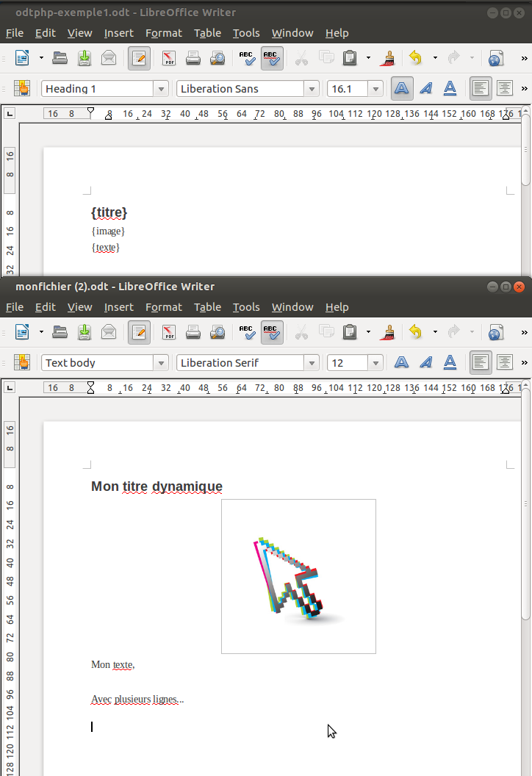Toggle AutoSpellcheck in odtphp-exemple1 window
532x776 pixels.
272,58
